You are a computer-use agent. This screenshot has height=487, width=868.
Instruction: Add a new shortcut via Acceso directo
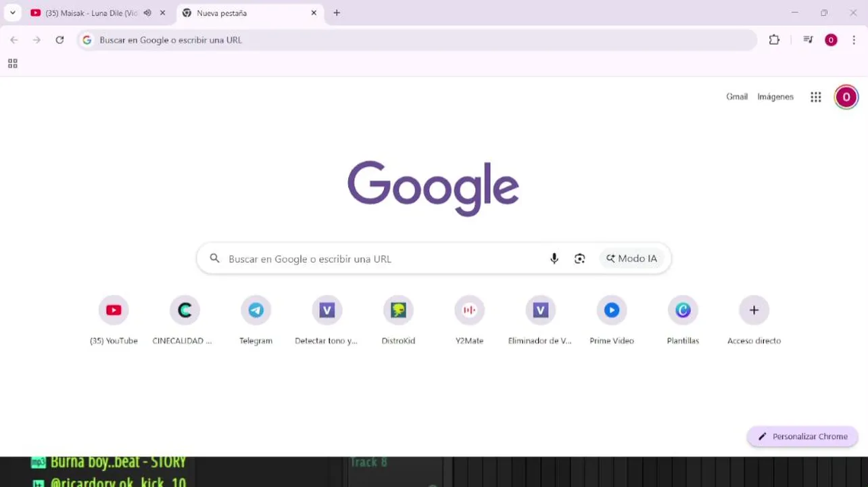click(754, 320)
